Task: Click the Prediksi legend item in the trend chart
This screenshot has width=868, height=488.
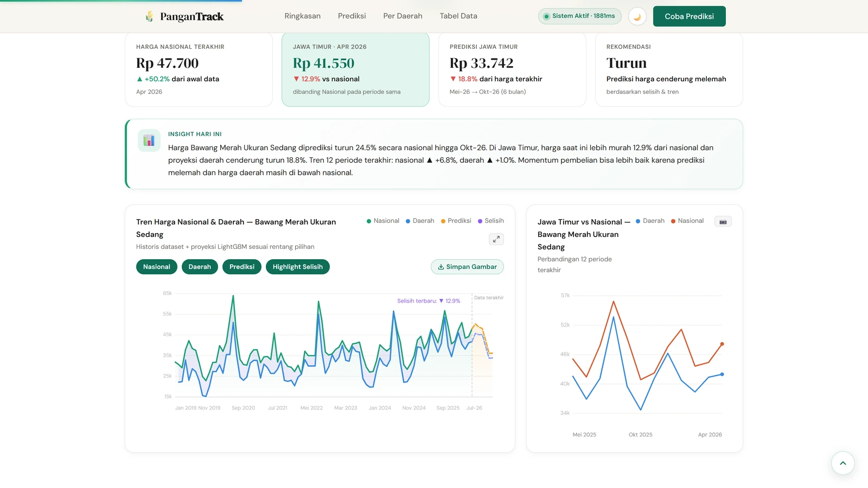Action: click(456, 221)
